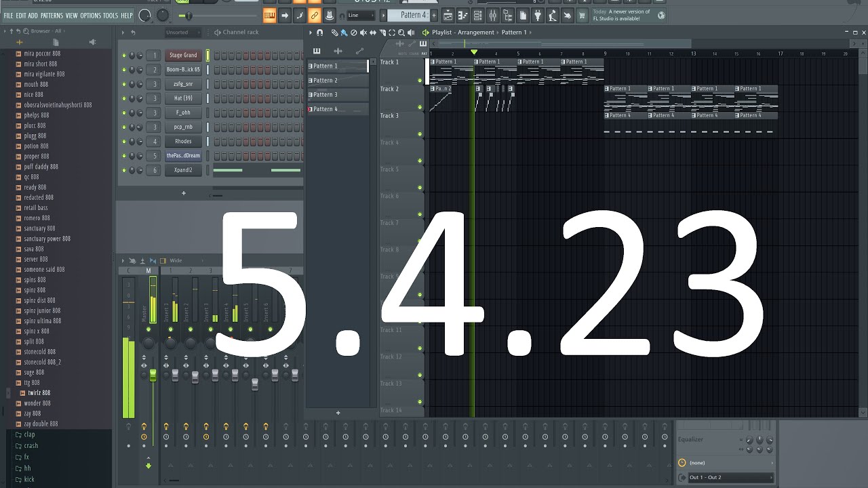Mute Track 11 in the Playlist
Viewport: 868px width, 488px height.
(420, 348)
